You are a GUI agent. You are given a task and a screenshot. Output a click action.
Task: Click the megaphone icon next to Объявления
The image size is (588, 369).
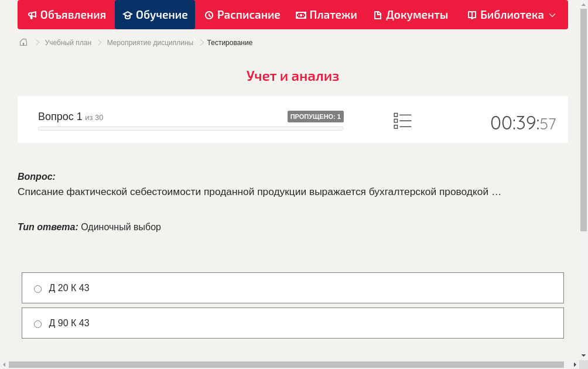(32, 15)
